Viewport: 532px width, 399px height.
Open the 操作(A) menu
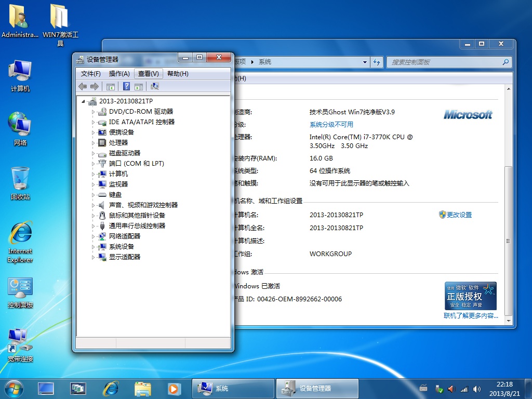[119, 74]
